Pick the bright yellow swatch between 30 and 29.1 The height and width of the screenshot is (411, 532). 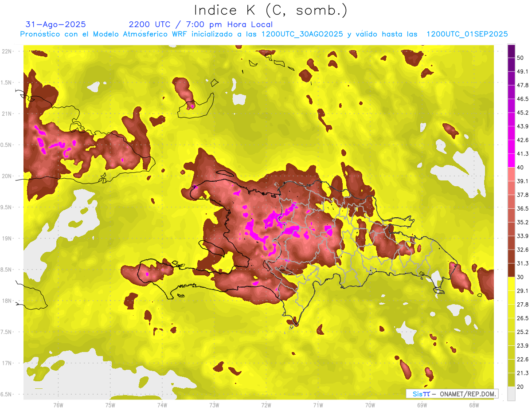pyautogui.click(x=511, y=284)
